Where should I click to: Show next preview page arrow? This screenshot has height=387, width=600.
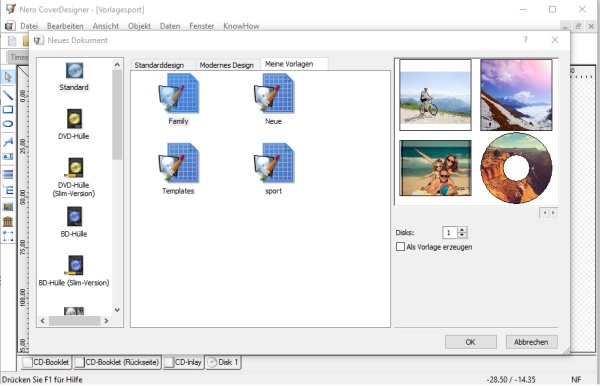tap(553, 213)
